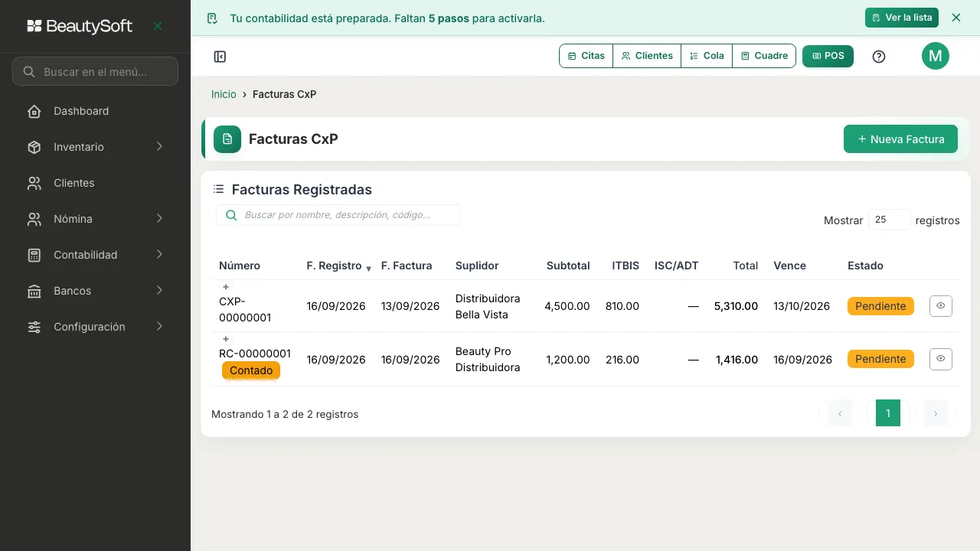
Task: Click the list icon beside Facturas Registradas
Action: (219, 189)
